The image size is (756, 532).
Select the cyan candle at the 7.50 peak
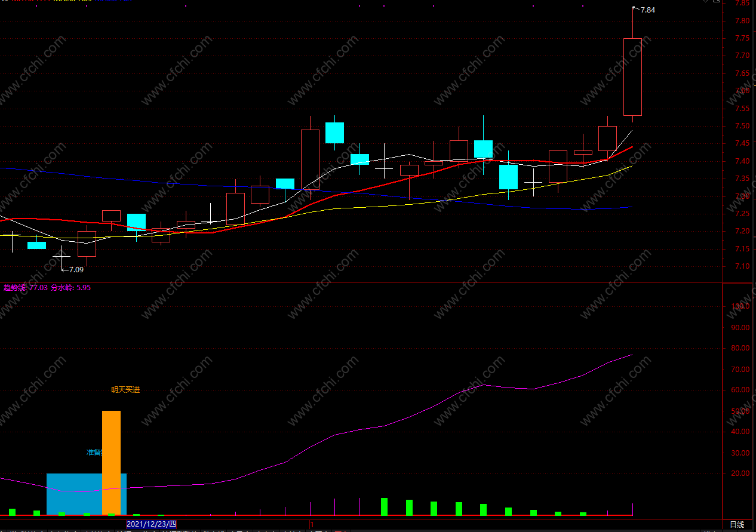[x=334, y=133]
